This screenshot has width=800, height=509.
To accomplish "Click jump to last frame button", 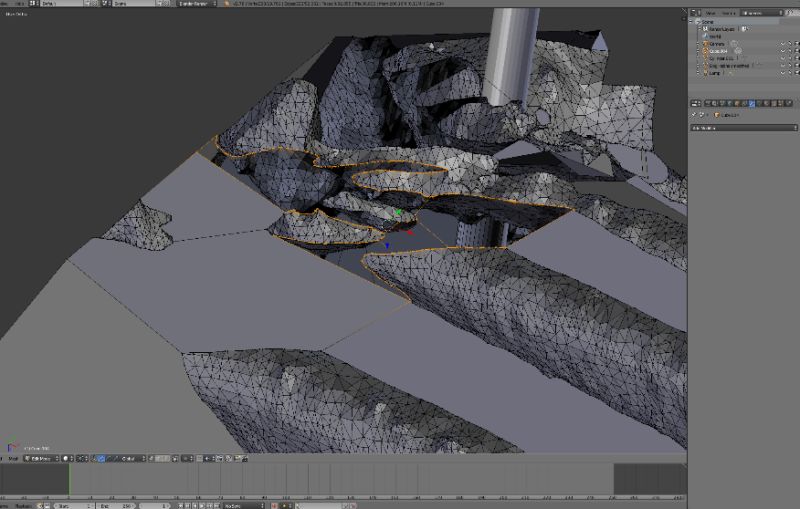I will point(216,506).
